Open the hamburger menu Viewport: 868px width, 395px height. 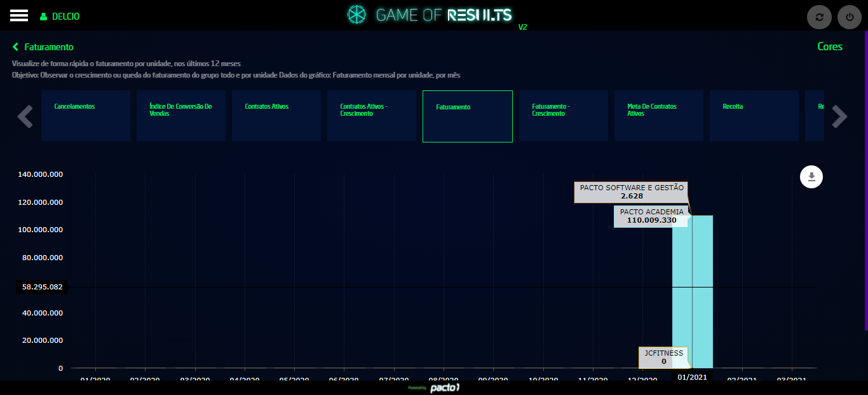(19, 16)
